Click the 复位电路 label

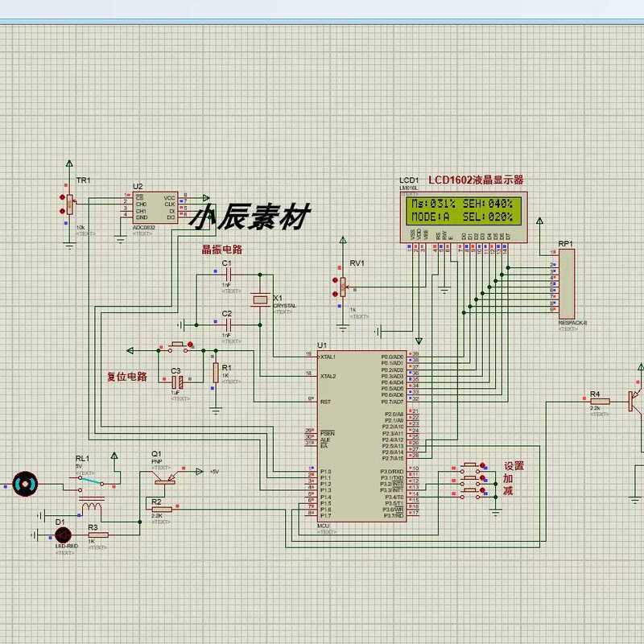coord(127,377)
